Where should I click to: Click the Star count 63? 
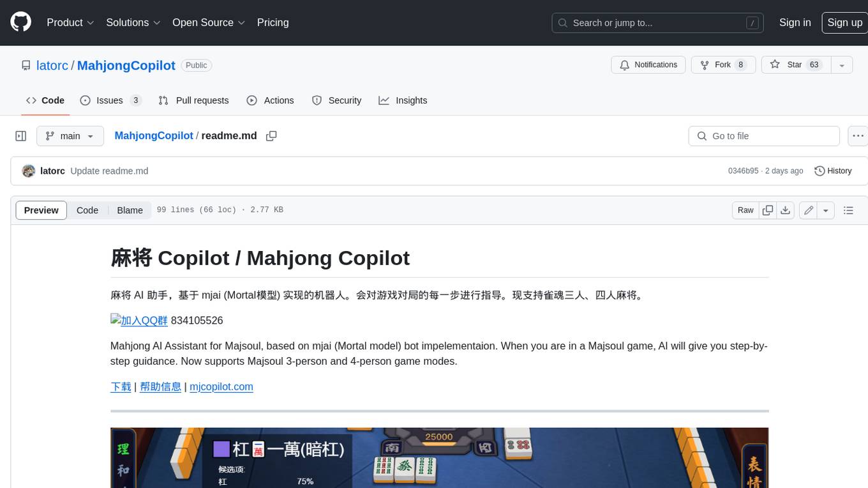coord(814,65)
